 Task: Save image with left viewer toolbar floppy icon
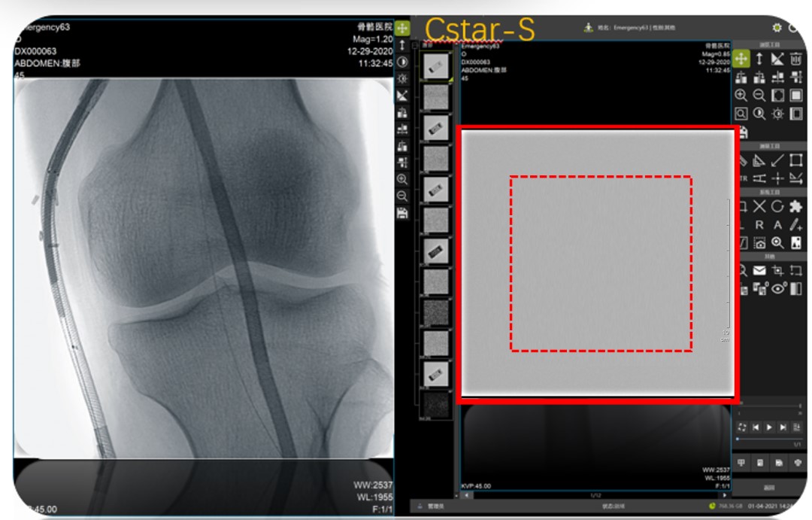point(402,213)
